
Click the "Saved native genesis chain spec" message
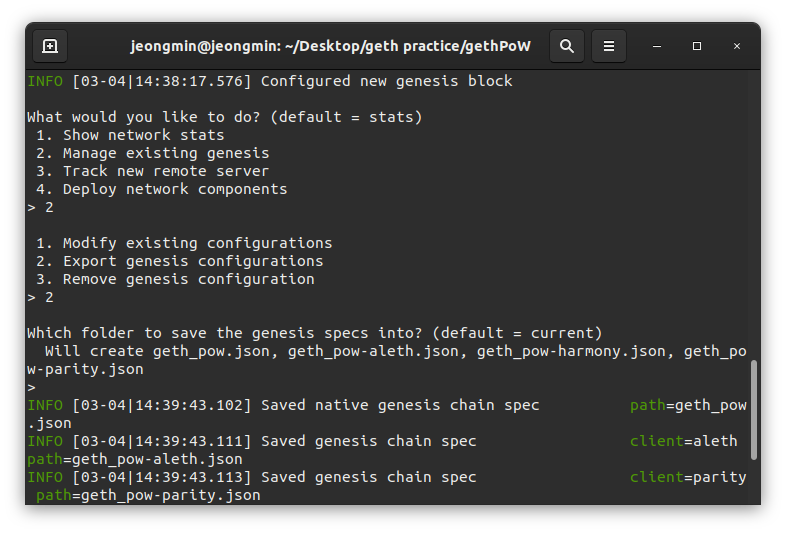399,405
